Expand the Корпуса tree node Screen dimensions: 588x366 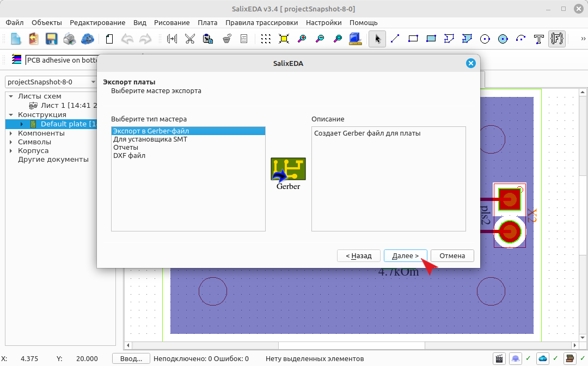11,151
